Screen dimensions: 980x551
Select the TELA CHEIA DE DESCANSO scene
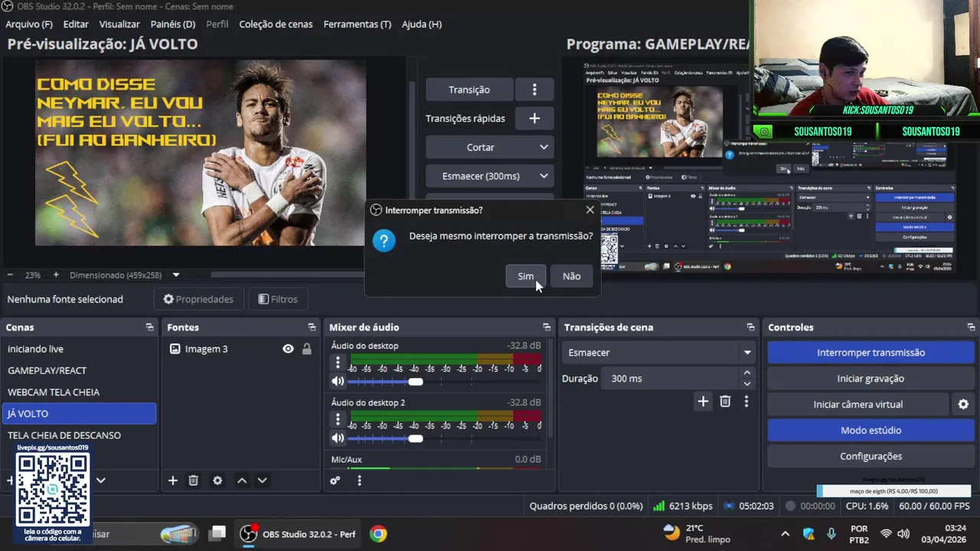80,435
